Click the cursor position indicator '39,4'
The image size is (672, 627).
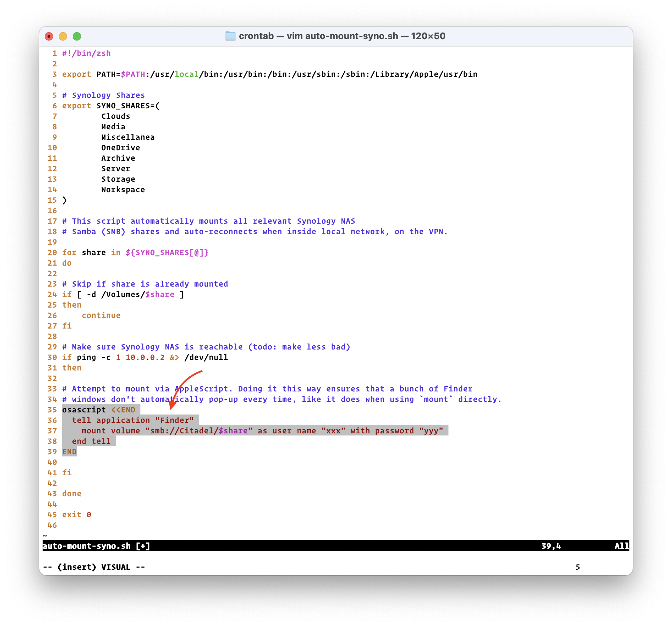coord(551,546)
